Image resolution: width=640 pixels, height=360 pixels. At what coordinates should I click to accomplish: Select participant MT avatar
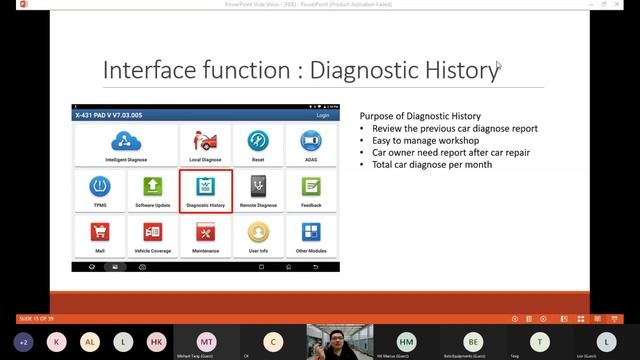point(207,342)
